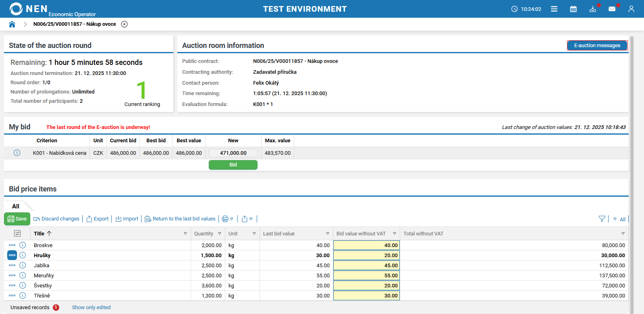Close the N006/25/V00011857 breadcrumb tab
Image resolution: width=644 pixels, height=314 pixels.
[125, 24]
